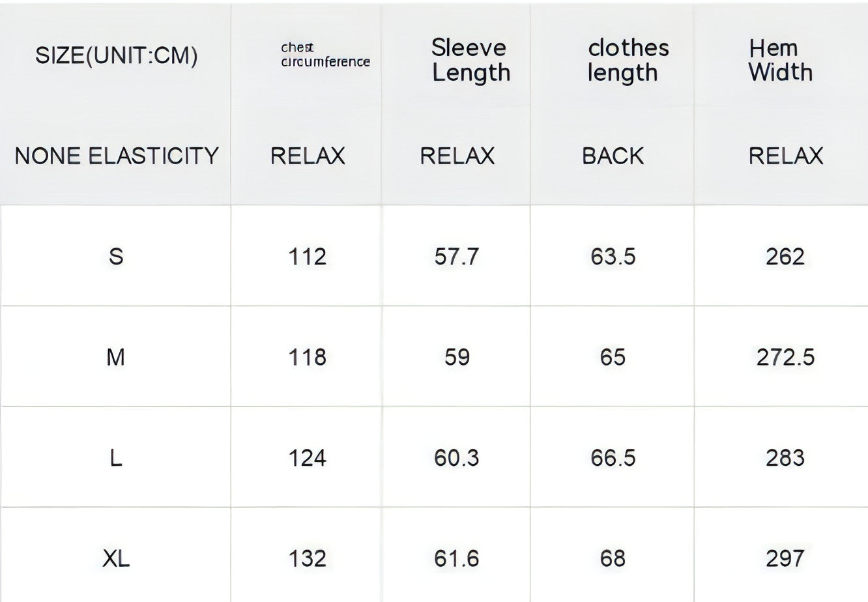Click the SIZE(UNIT:CM) header cell

(116, 56)
